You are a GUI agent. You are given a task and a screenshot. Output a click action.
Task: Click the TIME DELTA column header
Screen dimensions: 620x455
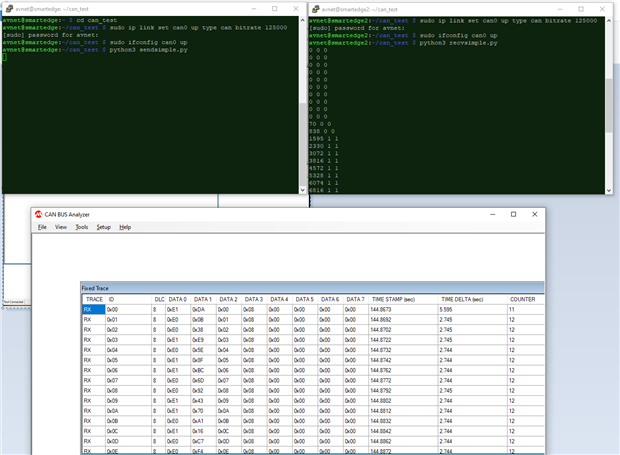click(x=458, y=299)
